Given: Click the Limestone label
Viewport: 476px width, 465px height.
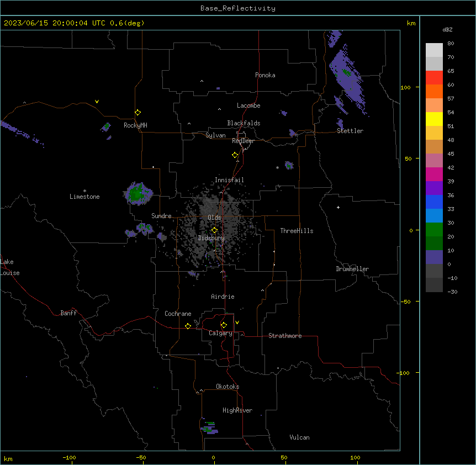Looking at the screenshot, I should pyautogui.click(x=84, y=197).
